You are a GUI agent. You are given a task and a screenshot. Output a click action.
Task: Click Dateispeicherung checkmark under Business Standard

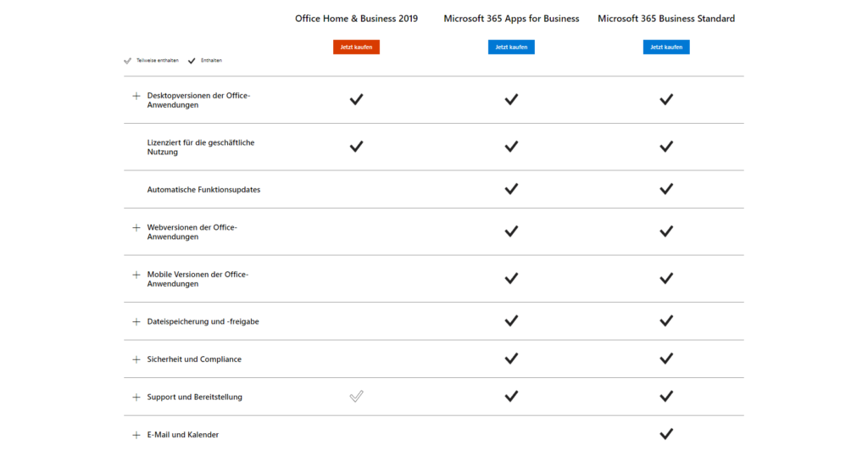click(666, 320)
